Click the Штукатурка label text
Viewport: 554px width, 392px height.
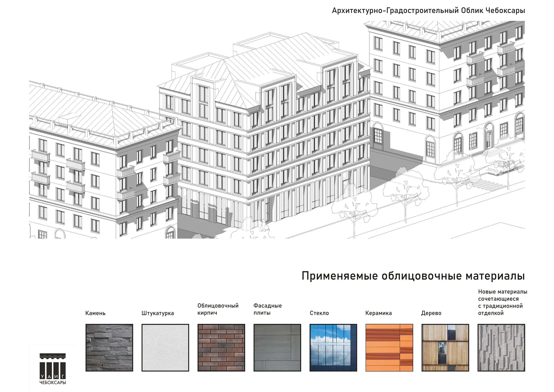tap(158, 313)
